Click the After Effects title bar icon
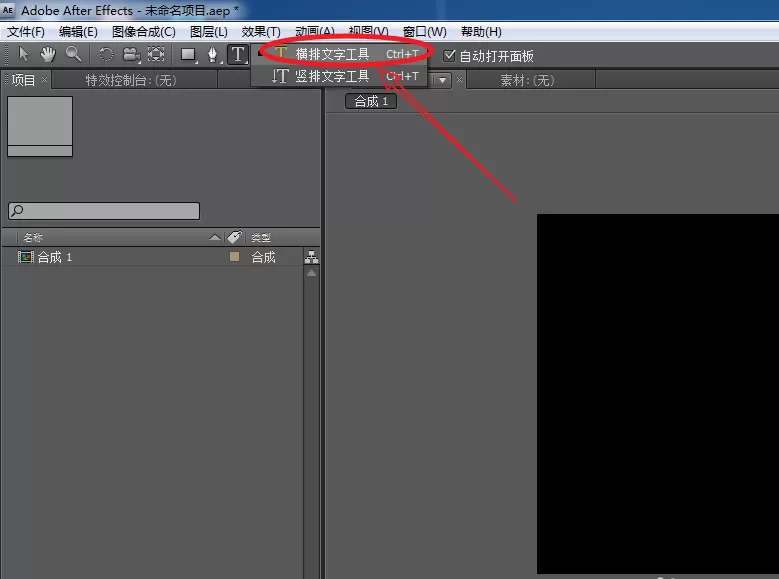The image size is (779, 579). coord(8,9)
